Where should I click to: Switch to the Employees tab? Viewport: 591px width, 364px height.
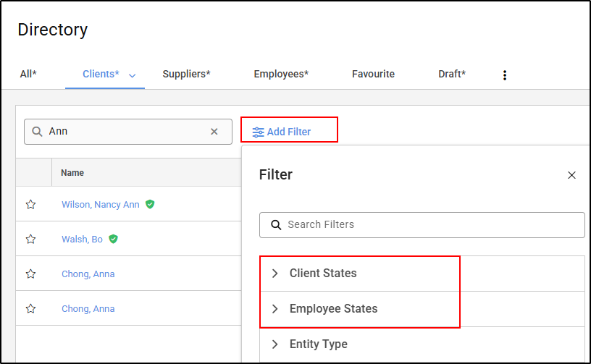tap(281, 74)
